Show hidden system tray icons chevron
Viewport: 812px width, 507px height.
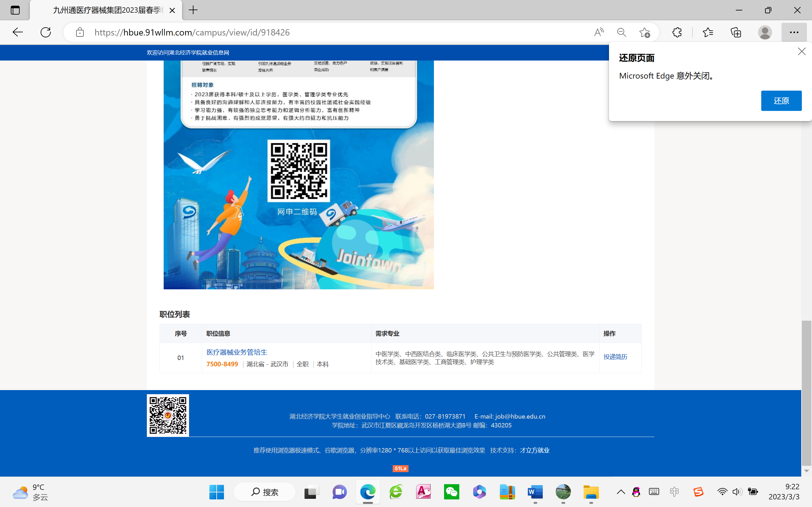pyautogui.click(x=621, y=492)
